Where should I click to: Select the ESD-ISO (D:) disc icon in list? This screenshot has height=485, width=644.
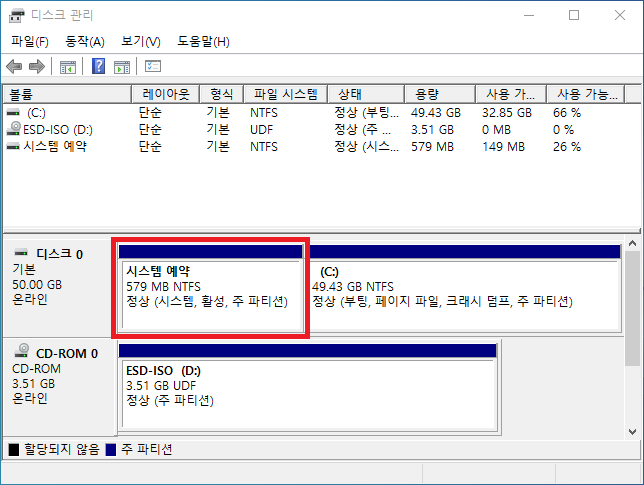pyautogui.click(x=14, y=129)
